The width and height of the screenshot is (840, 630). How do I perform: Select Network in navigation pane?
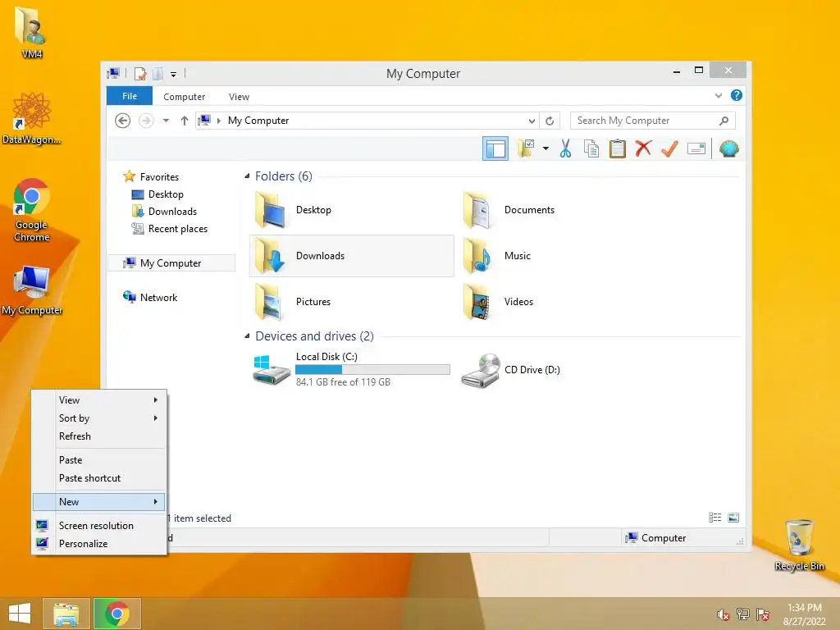[x=158, y=297]
